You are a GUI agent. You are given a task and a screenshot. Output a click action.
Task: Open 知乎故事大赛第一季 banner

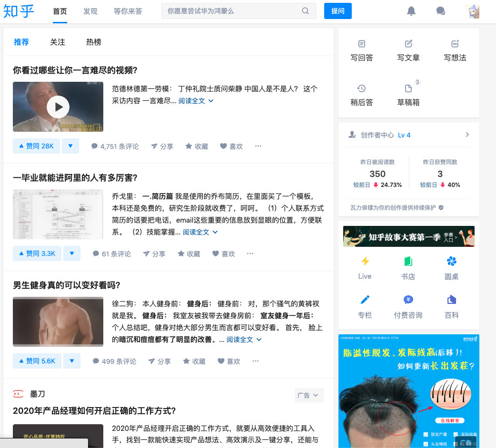409,236
